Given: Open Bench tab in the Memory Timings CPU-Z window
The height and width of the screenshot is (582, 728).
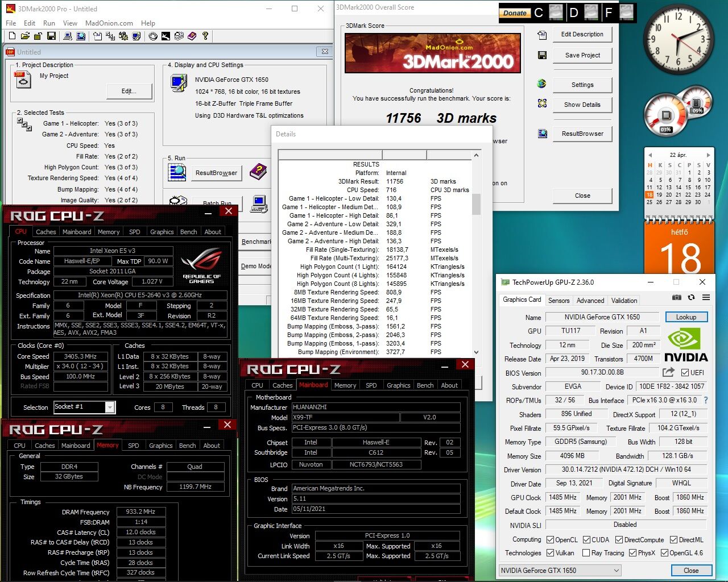Looking at the screenshot, I should [187, 446].
